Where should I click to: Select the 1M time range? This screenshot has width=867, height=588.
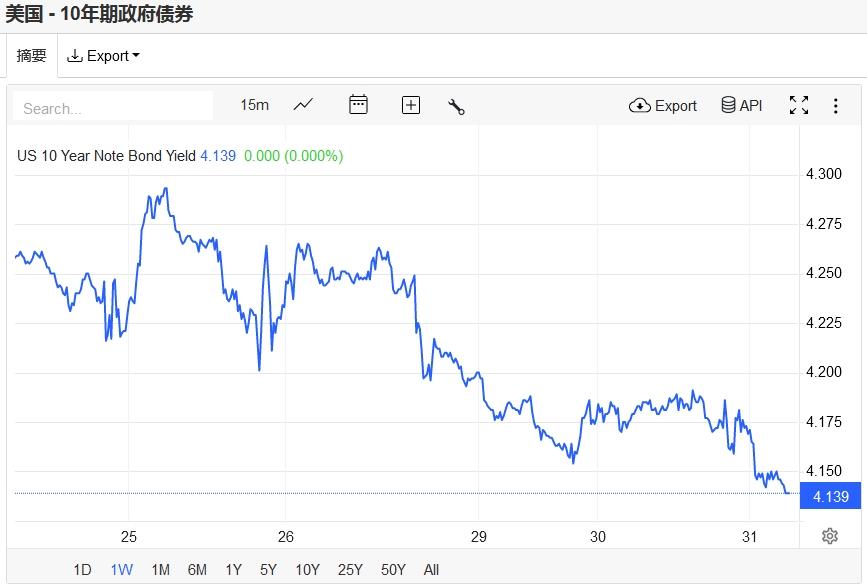tap(160, 570)
